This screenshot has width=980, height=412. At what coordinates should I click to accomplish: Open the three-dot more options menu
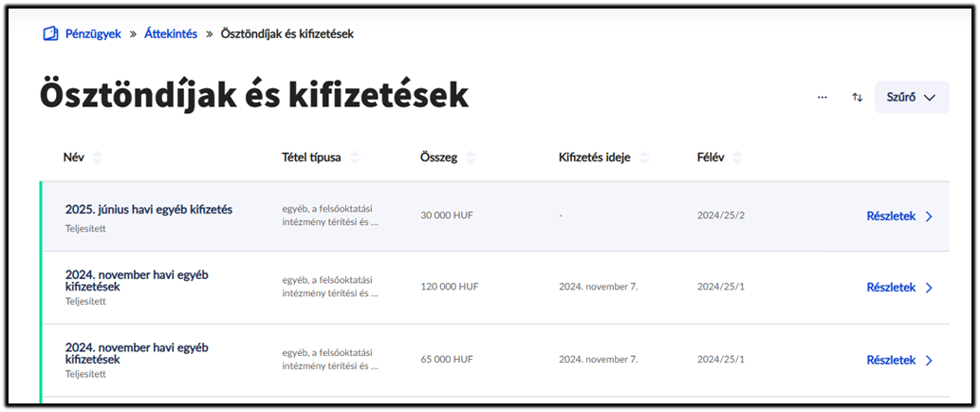click(x=823, y=97)
